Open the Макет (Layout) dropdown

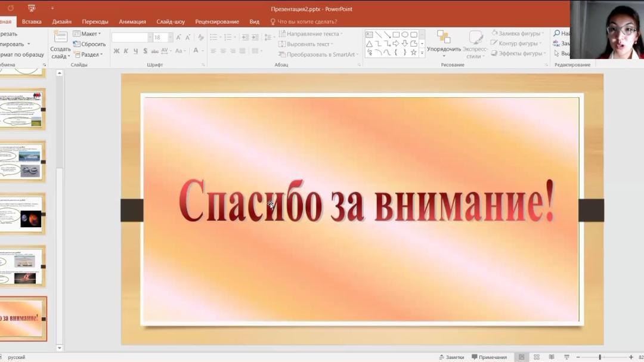pos(87,34)
